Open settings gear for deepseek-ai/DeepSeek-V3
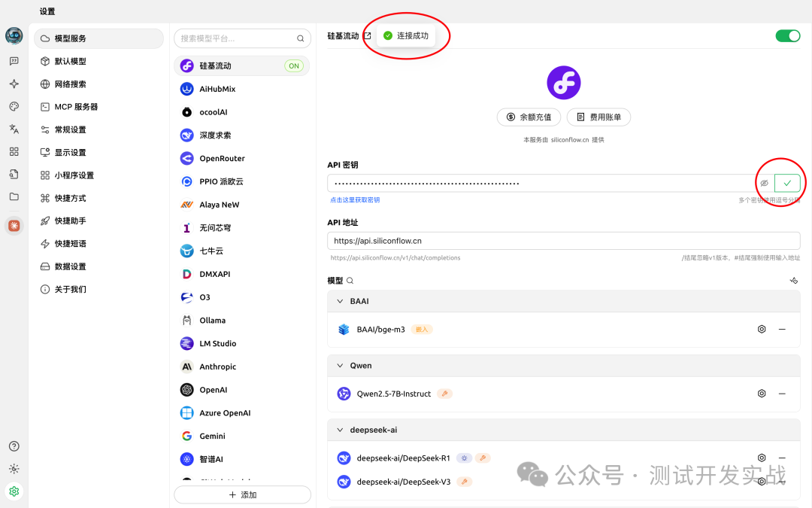812x508 pixels. click(762, 481)
